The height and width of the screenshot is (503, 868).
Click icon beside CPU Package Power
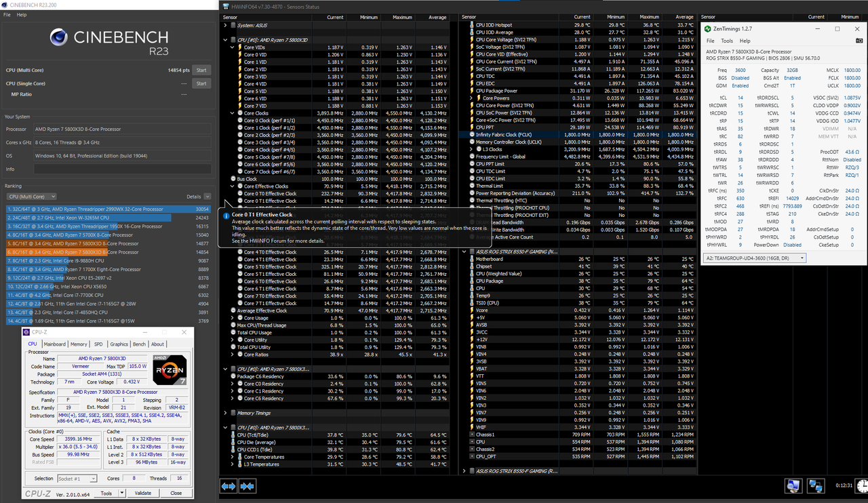pos(471,91)
